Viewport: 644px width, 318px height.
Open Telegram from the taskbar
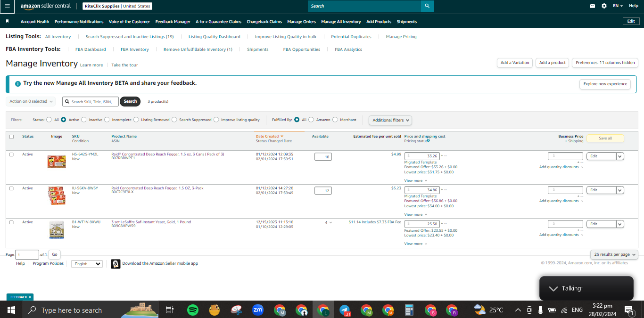(345, 310)
